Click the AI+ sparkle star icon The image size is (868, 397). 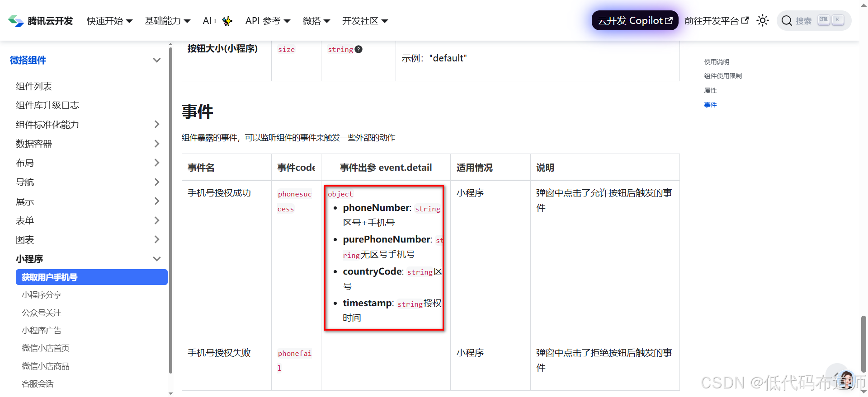(227, 21)
